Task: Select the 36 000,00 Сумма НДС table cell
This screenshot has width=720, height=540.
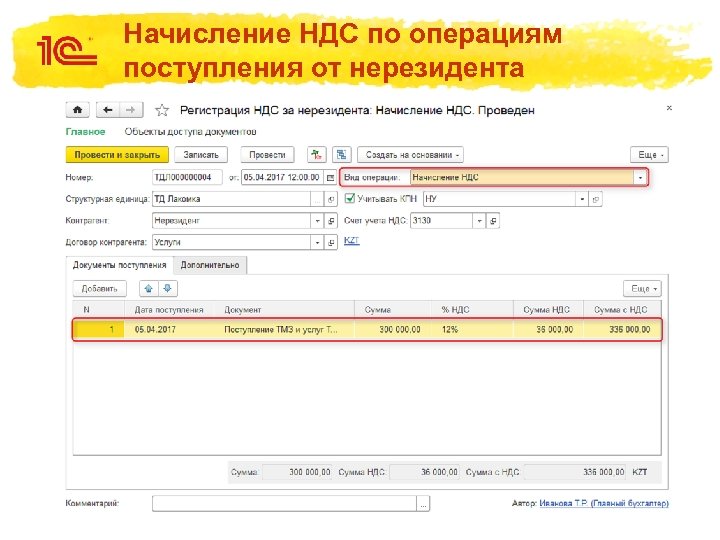Action: pyautogui.click(x=548, y=329)
